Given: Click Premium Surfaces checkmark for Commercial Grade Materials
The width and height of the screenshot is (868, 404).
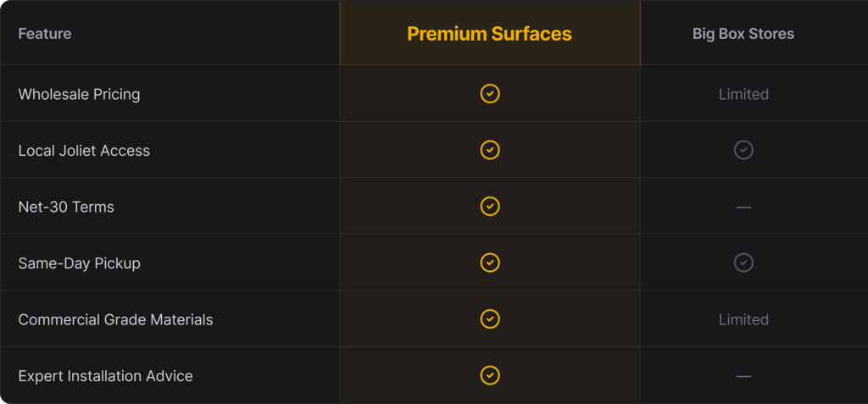Looking at the screenshot, I should click(490, 319).
